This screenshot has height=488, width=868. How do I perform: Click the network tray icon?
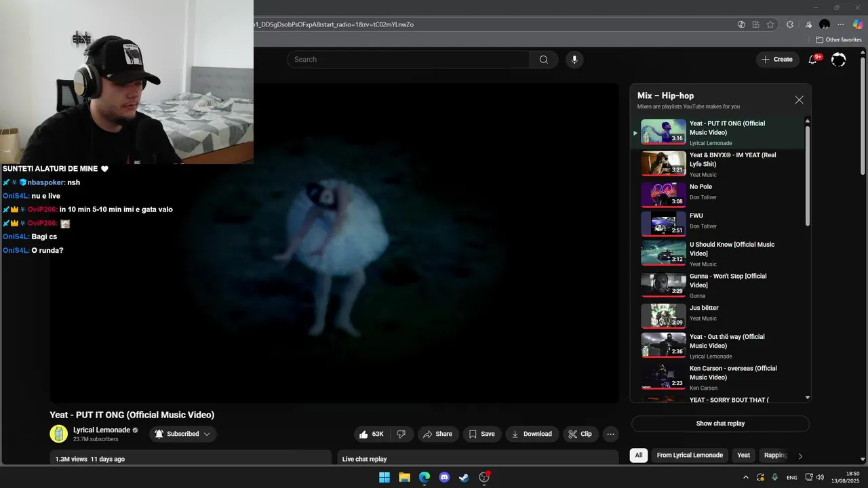[x=809, y=477]
